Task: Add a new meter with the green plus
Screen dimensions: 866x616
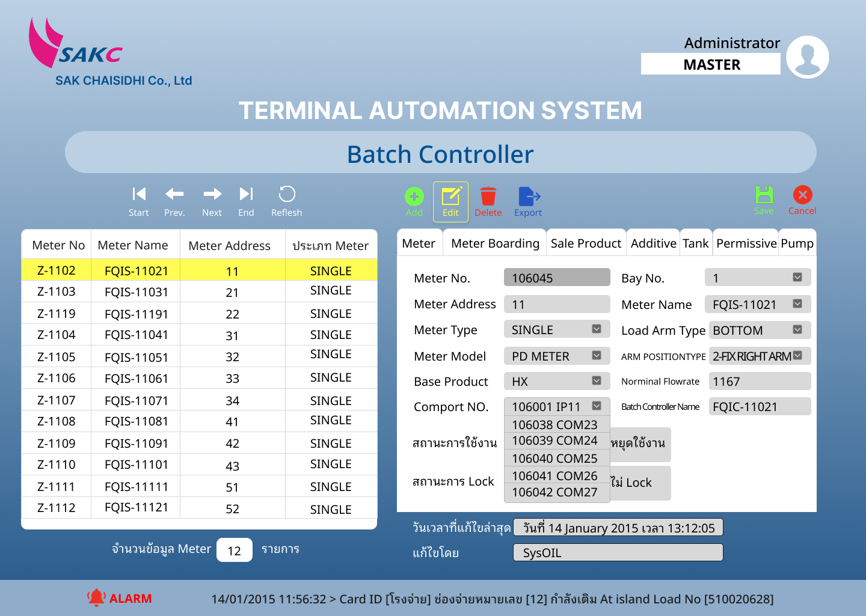Action: (x=414, y=197)
